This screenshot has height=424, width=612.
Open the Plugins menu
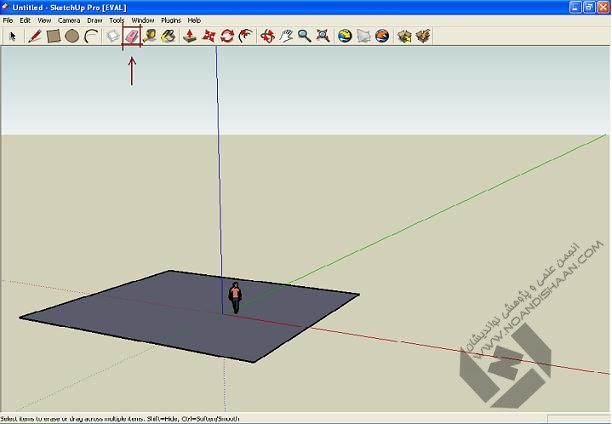pyautogui.click(x=170, y=20)
